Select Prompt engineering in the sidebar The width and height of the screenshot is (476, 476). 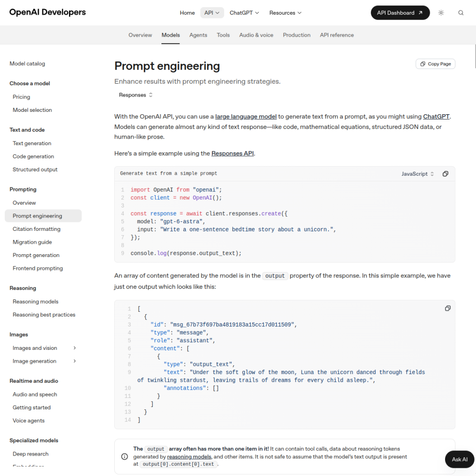(43, 216)
